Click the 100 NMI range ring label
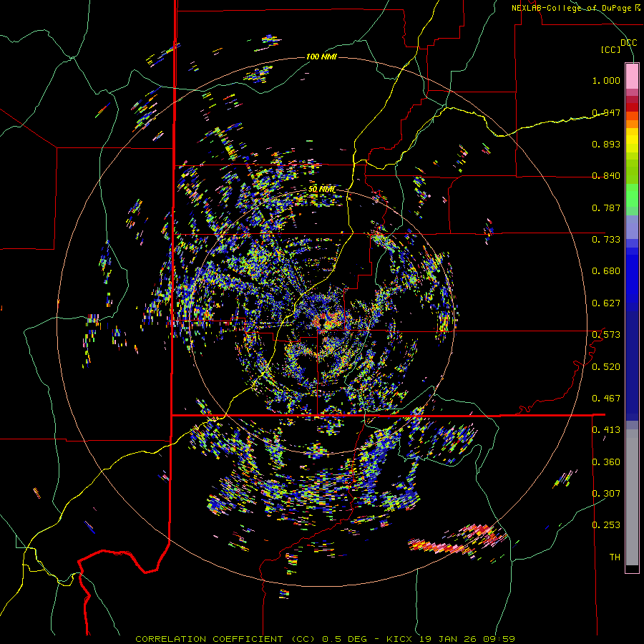 (x=321, y=57)
